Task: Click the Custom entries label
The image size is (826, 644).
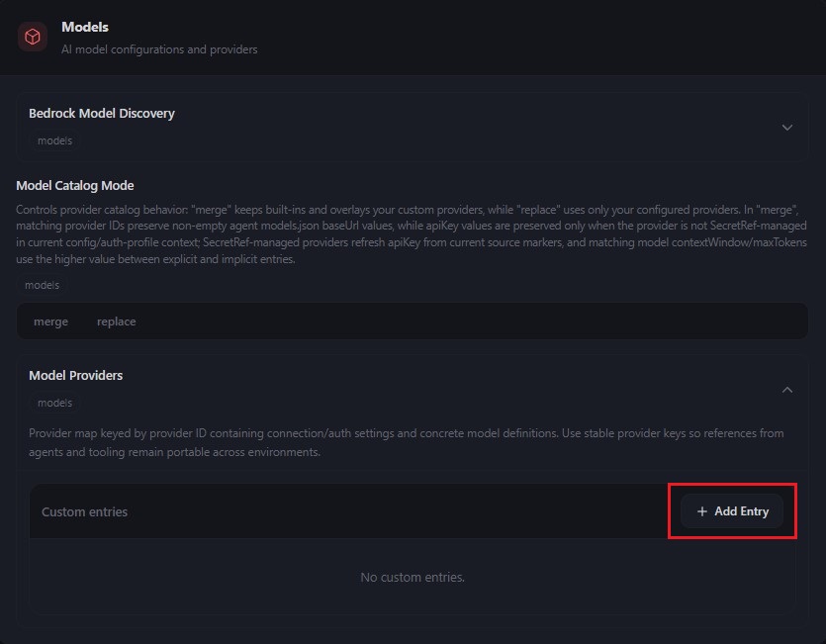Action: pos(84,511)
